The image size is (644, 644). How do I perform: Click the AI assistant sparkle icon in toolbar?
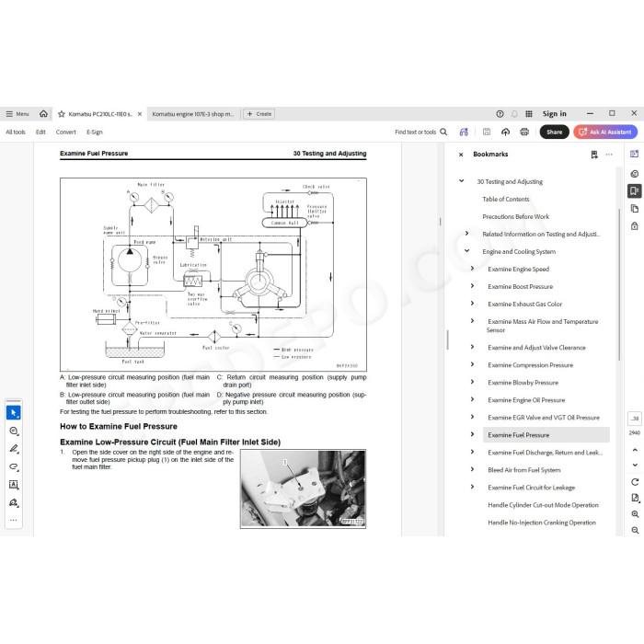(x=464, y=132)
